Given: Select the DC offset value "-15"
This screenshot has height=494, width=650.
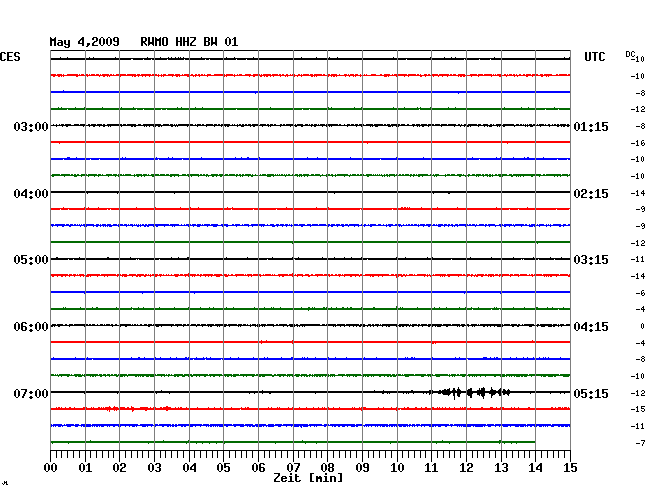Looking at the screenshot, I should pos(638,409).
